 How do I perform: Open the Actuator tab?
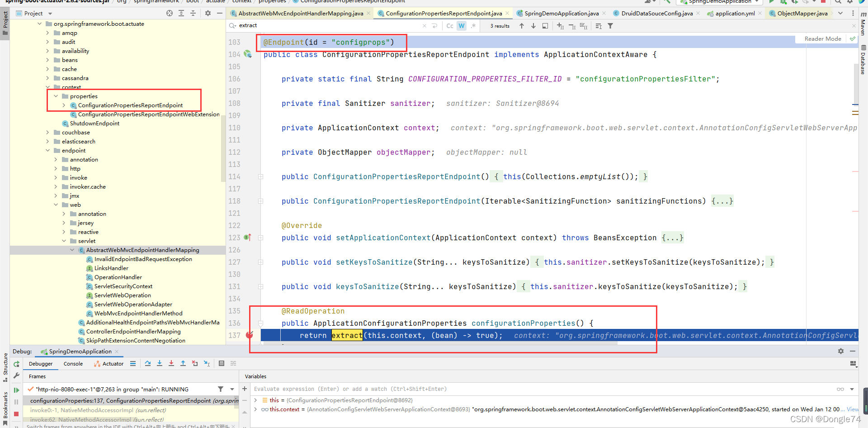tap(108, 364)
